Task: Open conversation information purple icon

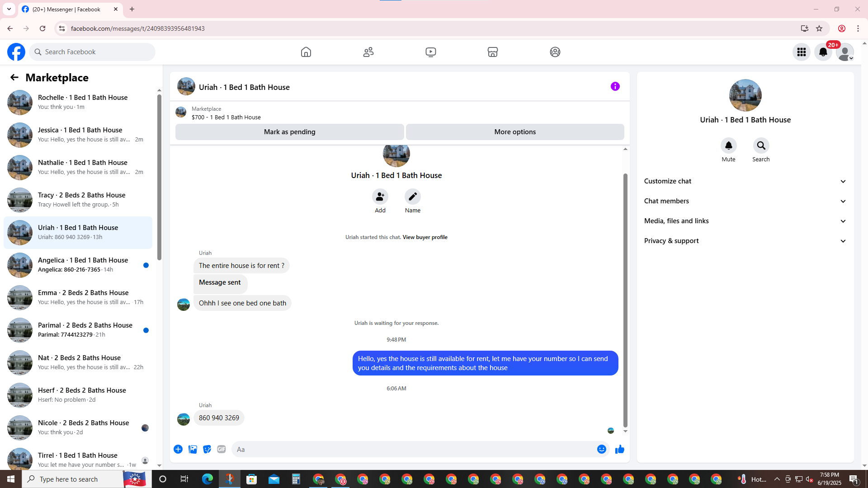Action: [615, 86]
